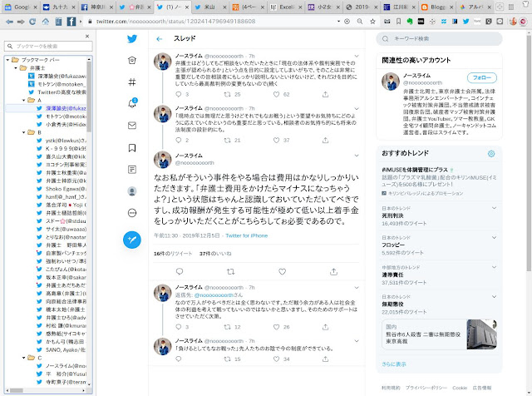Viewport: 532px width, 396px height.
Task: Reply to the second tweet with 2 replies
Action: (x=179, y=140)
